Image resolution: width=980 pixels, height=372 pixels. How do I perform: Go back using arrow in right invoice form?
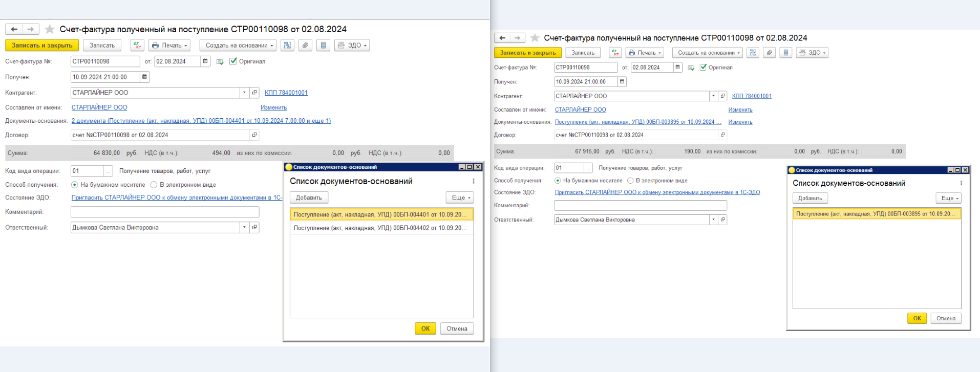[x=502, y=38]
